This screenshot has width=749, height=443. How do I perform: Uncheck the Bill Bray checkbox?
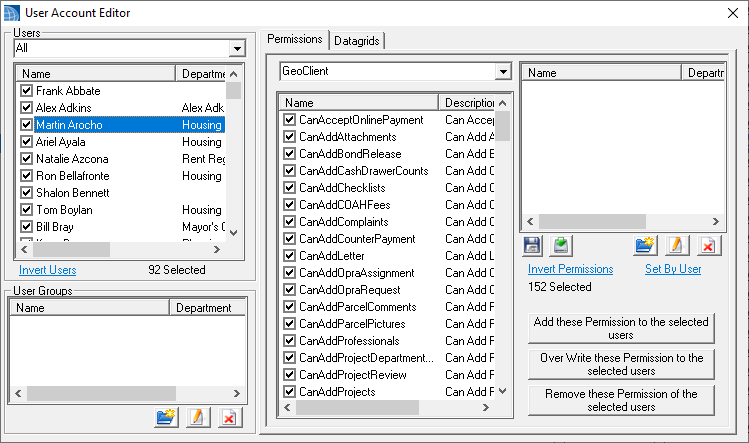tap(26, 227)
